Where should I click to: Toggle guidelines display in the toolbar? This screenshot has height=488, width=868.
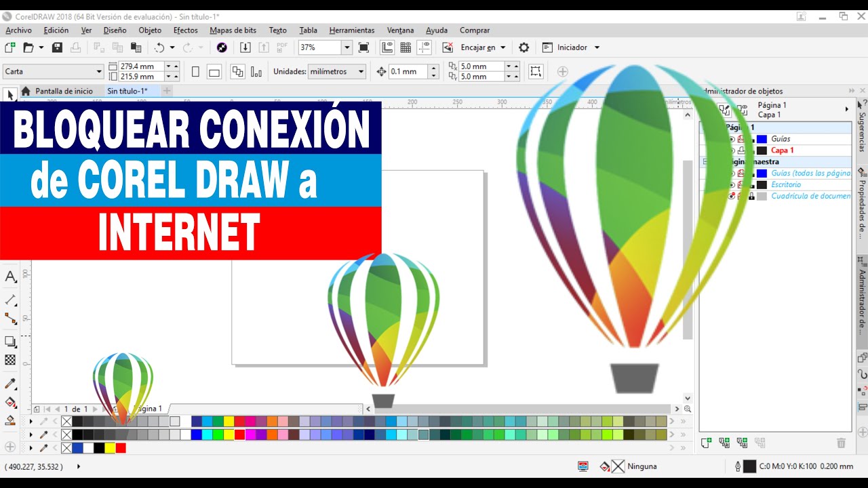click(x=425, y=47)
